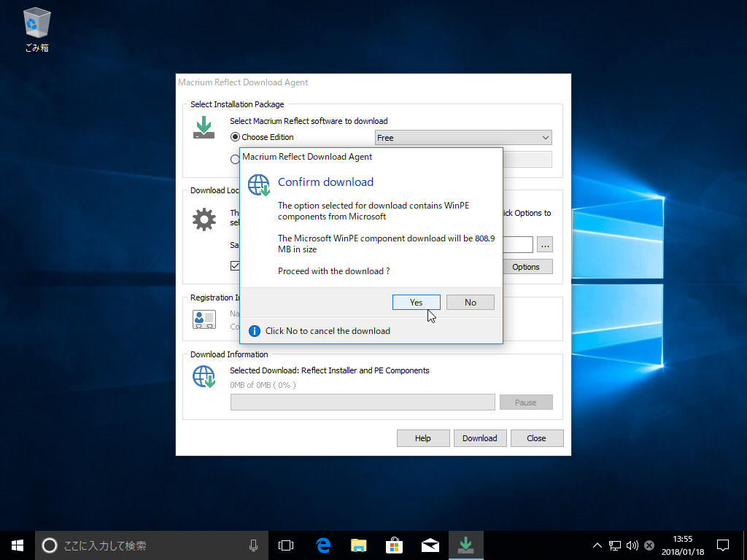
Task: Open Task View from taskbar
Action: point(286,545)
